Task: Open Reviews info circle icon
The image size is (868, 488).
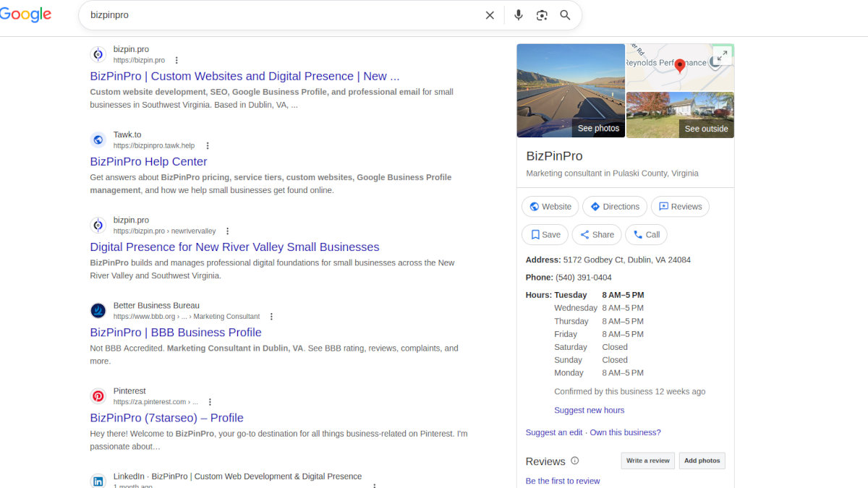Action: tap(575, 461)
